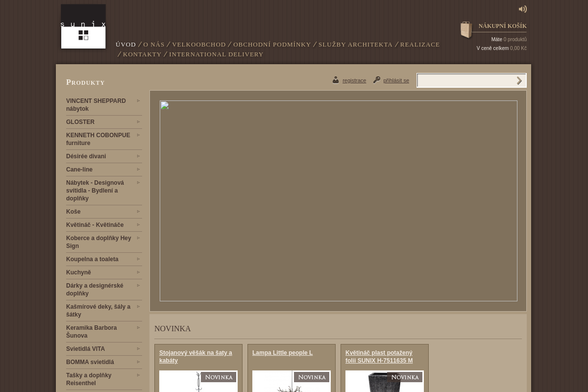Click the user icon beside registrace
Viewport: 588px width, 392px height.
(x=336, y=80)
